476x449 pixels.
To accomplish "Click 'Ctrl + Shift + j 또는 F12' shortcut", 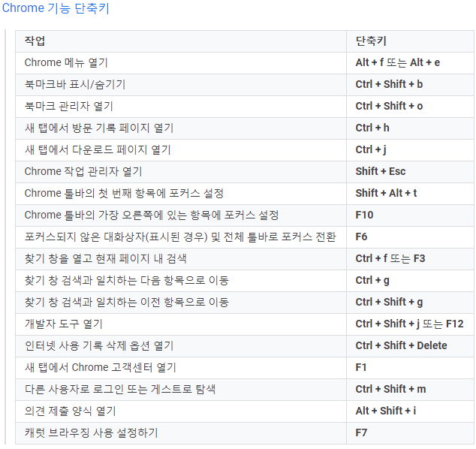I will coord(409,324).
